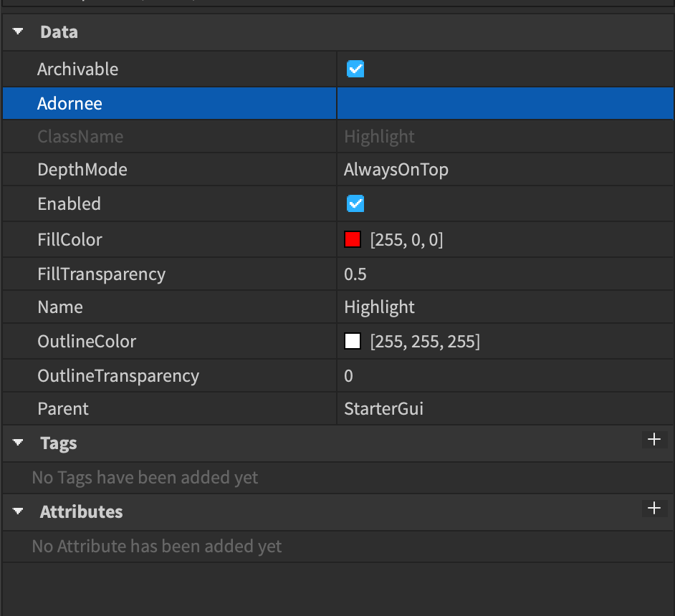The image size is (675, 616).
Task: Open the white OutlineColor swatch
Action: 353,342
